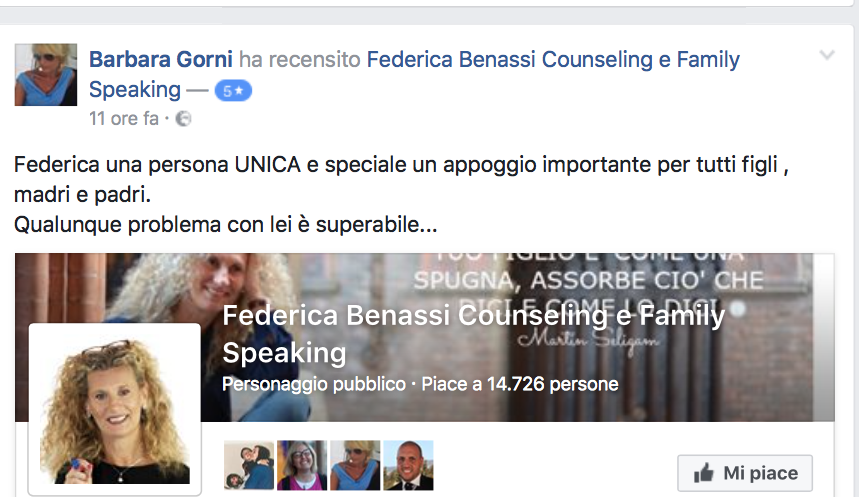Click the 11 ore fa timestamp

(124, 119)
